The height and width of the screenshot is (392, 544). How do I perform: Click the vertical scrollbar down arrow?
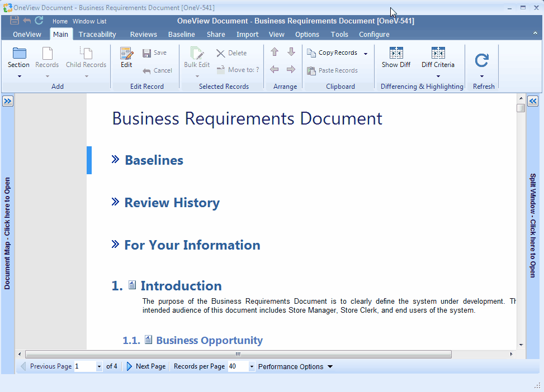(521, 345)
